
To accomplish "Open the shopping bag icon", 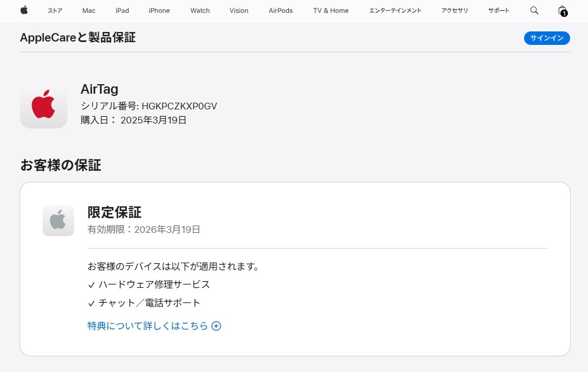I will click(563, 11).
